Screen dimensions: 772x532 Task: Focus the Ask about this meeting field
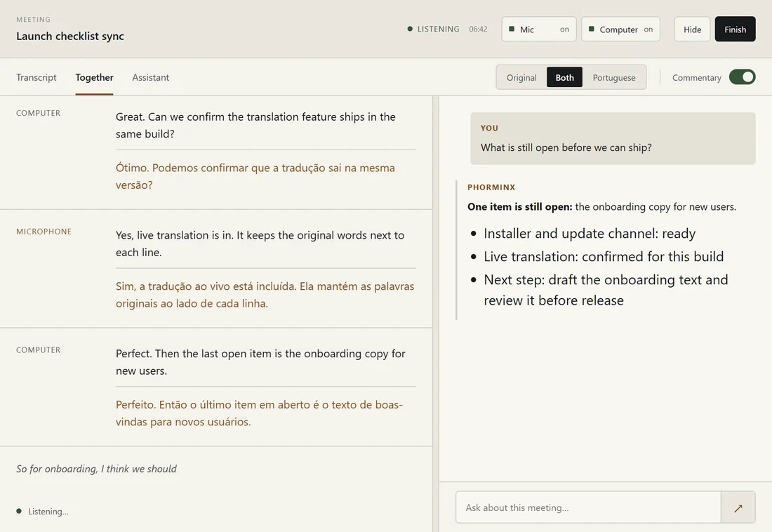(588, 507)
